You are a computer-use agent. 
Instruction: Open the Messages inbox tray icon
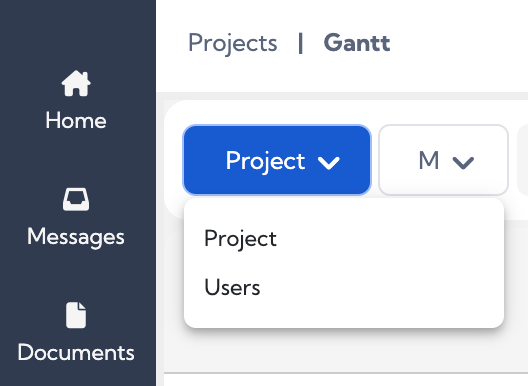pos(76,199)
